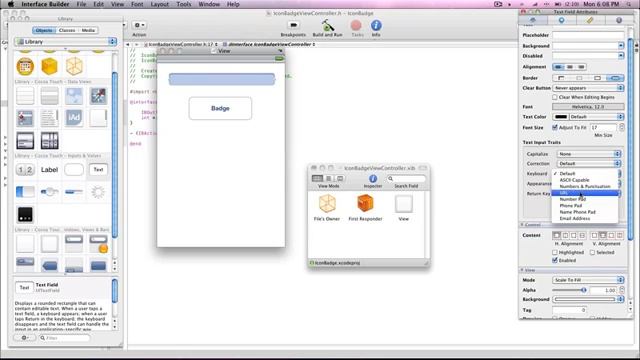Toggle the Highlighted checkbox
640x360 pixels.
pyautogui.click(x=555, y=253)
